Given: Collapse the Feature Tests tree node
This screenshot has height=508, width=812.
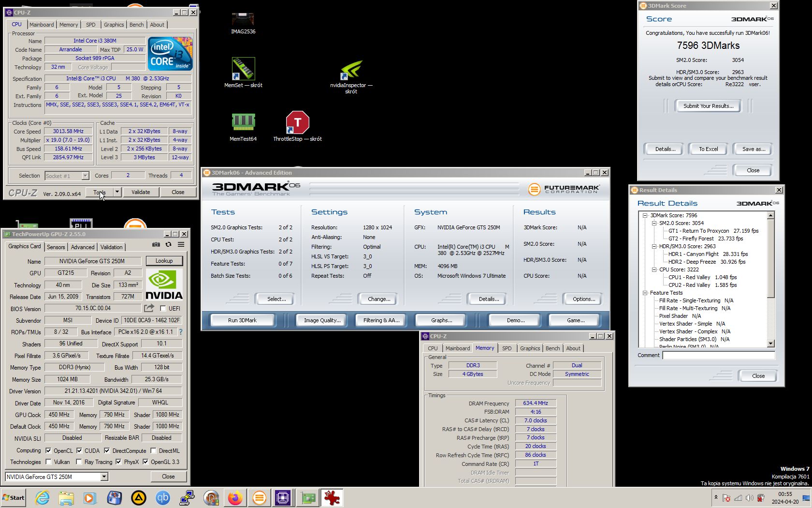Looking at the screenshot, I should click(x=645, y=293).
